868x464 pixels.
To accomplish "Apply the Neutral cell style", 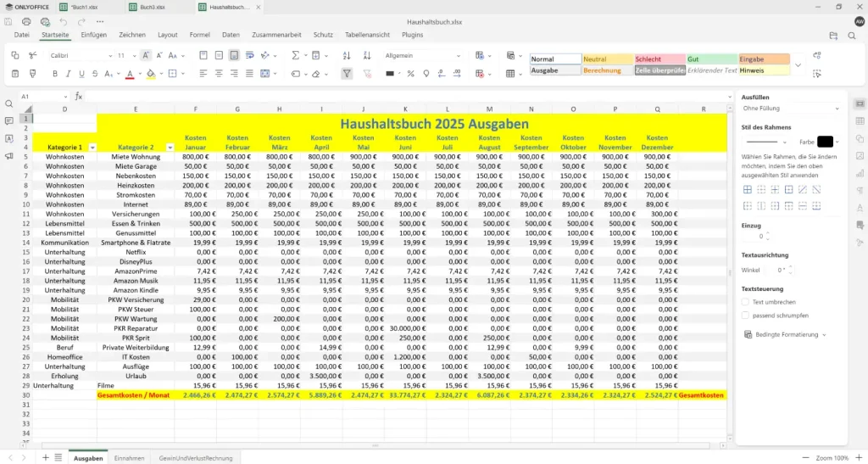I will [x=608, y=59].
